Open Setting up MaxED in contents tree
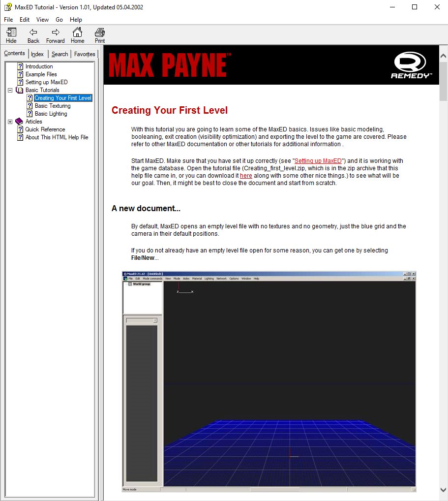 [x=47, y=82]
